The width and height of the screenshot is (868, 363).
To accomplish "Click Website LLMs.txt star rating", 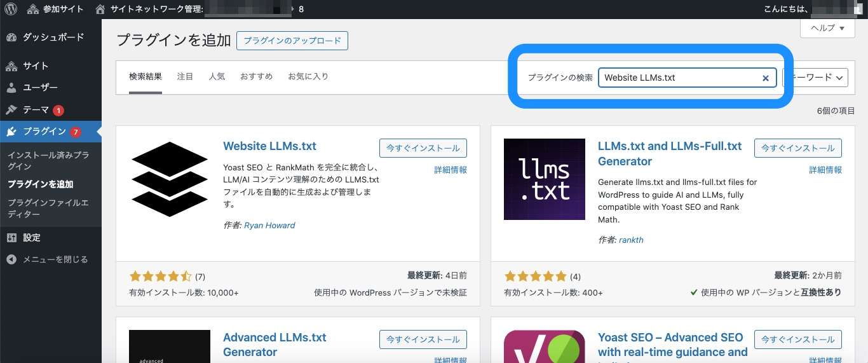I will pos(160,277).
